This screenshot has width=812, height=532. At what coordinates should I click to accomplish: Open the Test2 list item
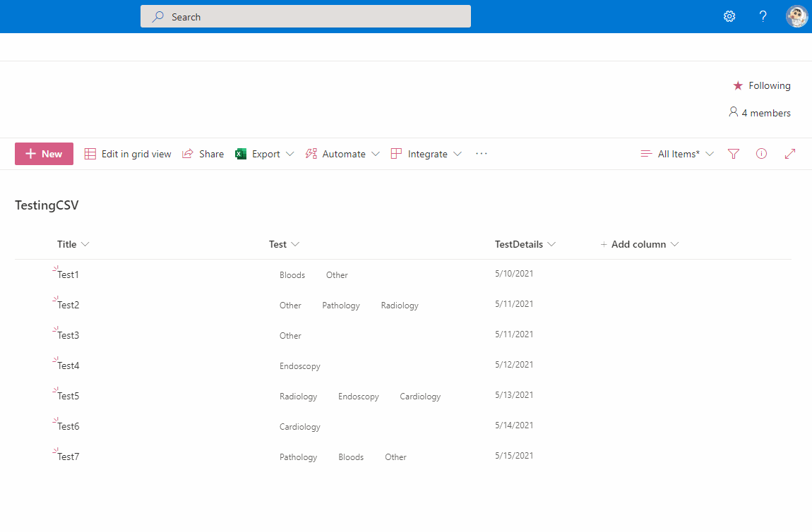coord(68,305)
